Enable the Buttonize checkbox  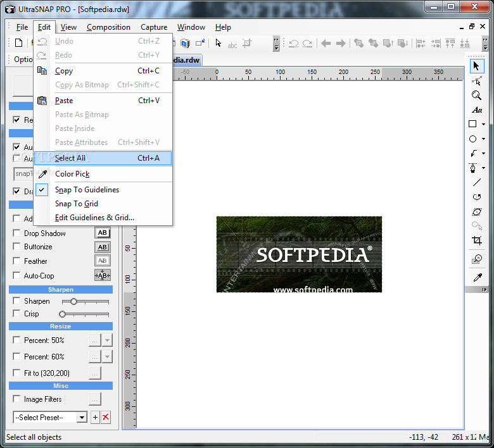[x=16, y=246]
